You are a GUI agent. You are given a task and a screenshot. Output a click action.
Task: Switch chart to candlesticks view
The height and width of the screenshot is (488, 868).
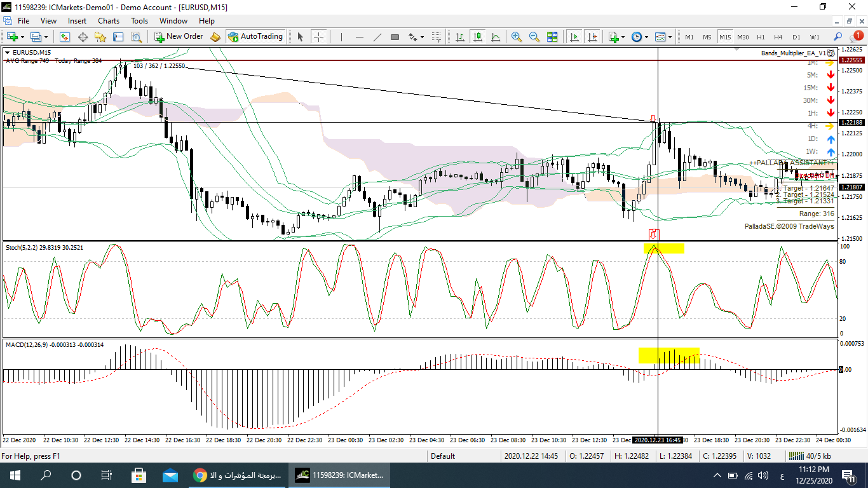(477, 37)
